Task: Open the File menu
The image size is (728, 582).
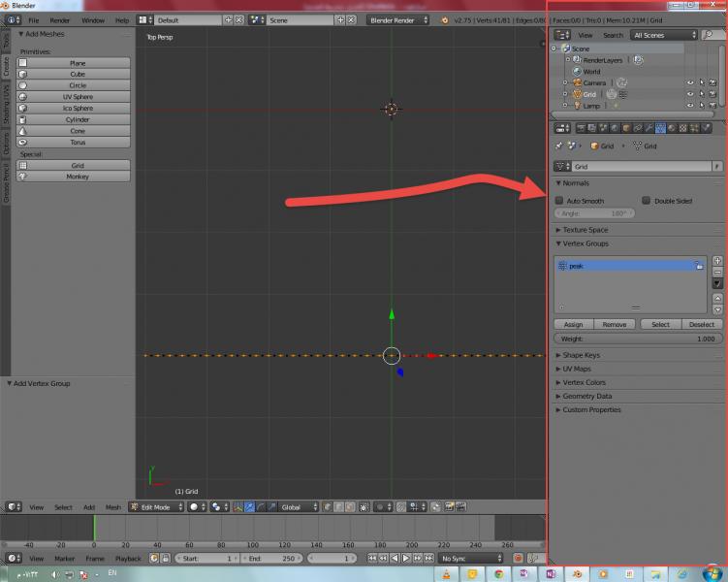Action: (x=33, y=20)
